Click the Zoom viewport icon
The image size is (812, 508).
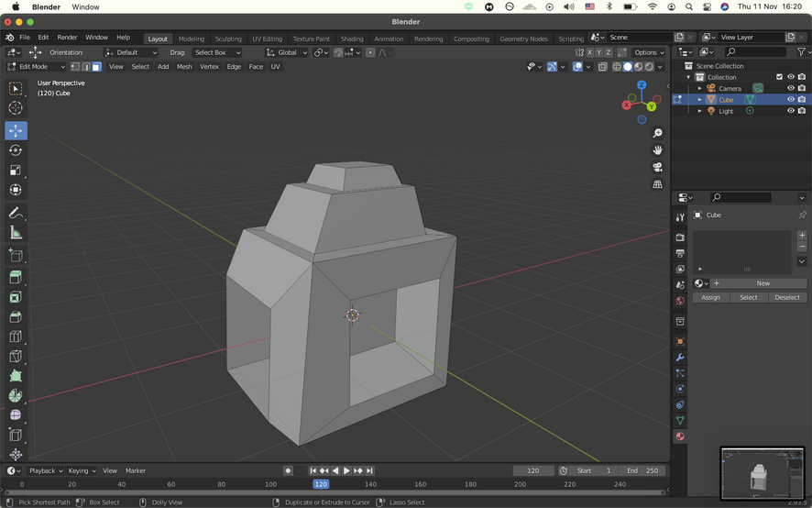click(657, 133)
